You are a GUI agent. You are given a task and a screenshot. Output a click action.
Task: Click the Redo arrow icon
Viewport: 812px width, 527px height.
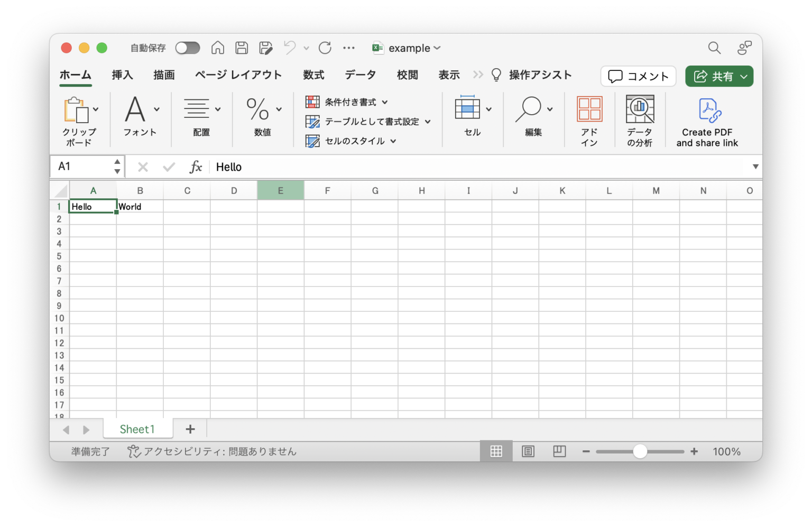pos(325,48)
